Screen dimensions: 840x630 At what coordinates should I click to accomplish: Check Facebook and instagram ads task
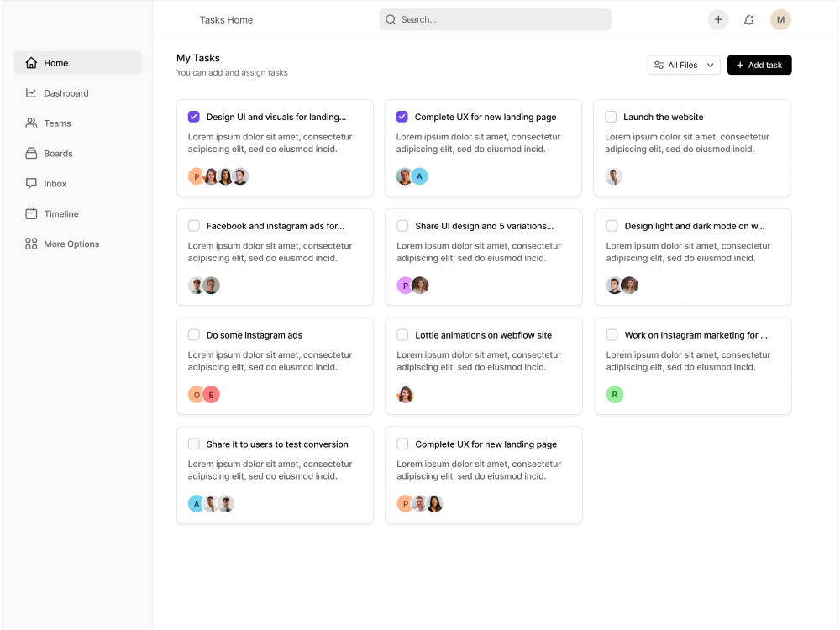click(194, 225)
